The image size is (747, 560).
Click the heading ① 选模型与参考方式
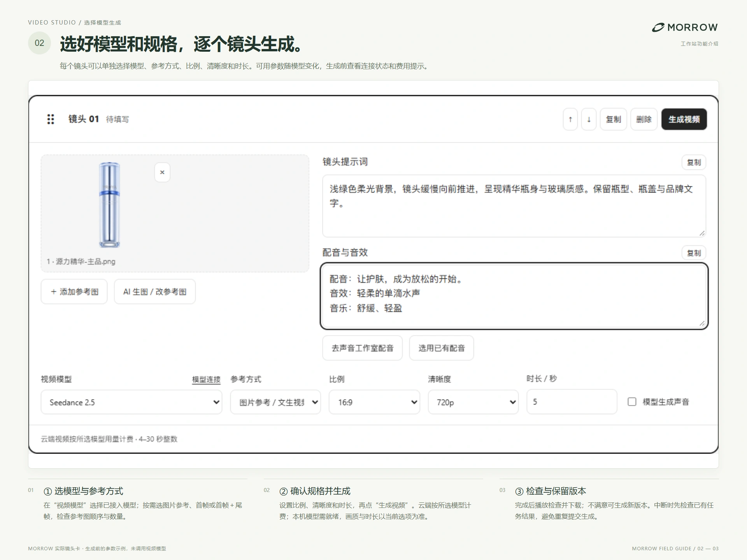click(83, 491)
